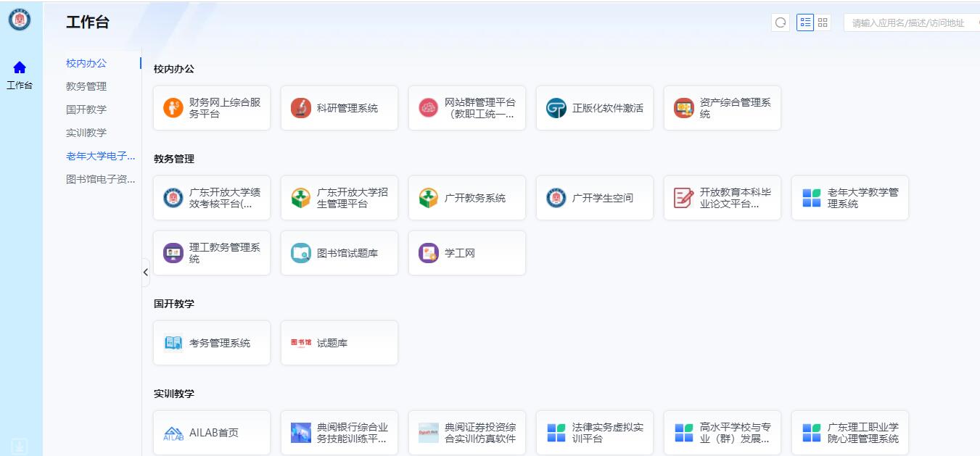Select 国开教学 in the category list
This screenshot has width=980, height=456.
click(x=86, y=109)
